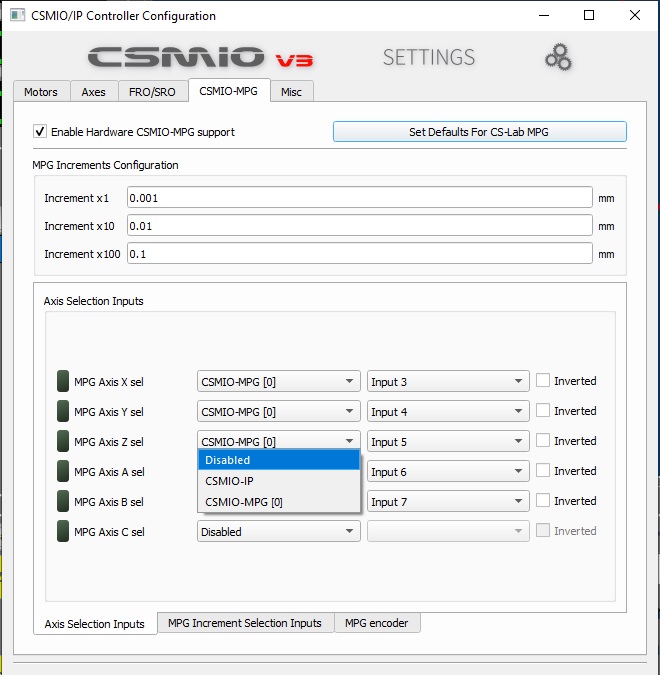Click the MPG Axis X sel indicator LED
The width and height of the screenshot is (660, 675).
[x=62, y=381]
